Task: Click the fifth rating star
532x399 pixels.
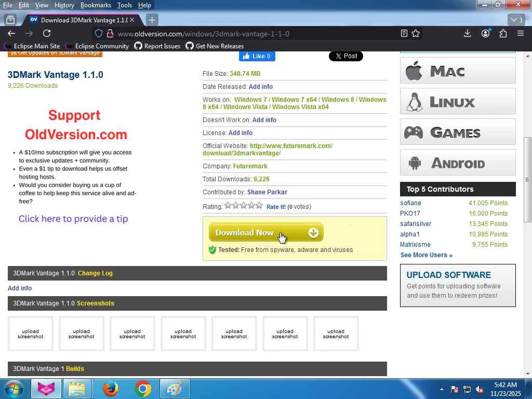Action: (259, 205)
